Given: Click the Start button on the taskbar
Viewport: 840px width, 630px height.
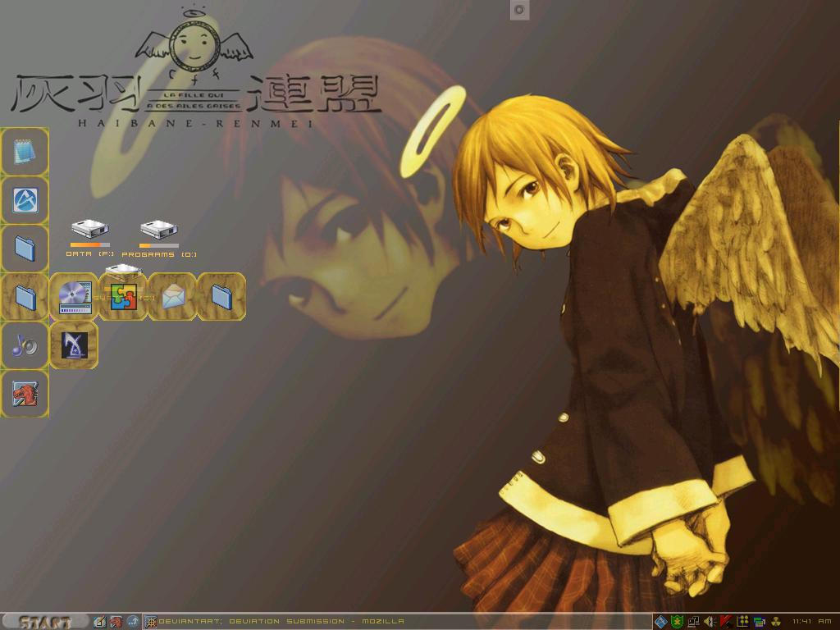Looking at the screenshot, I should (x=44, y=622).
